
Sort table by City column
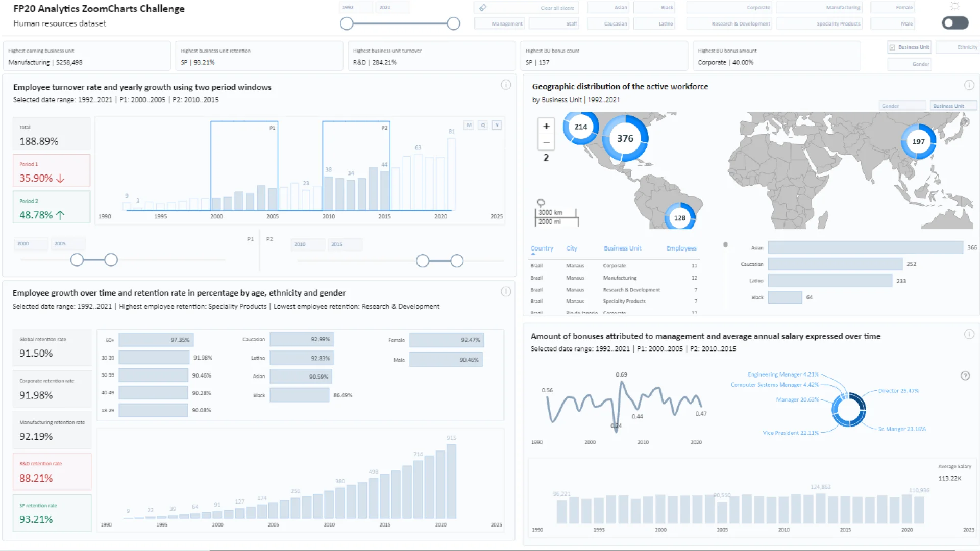click(x=572, y=248)
